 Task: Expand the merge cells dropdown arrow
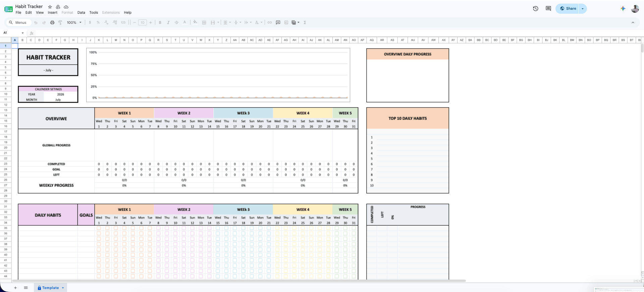[218, 22]
